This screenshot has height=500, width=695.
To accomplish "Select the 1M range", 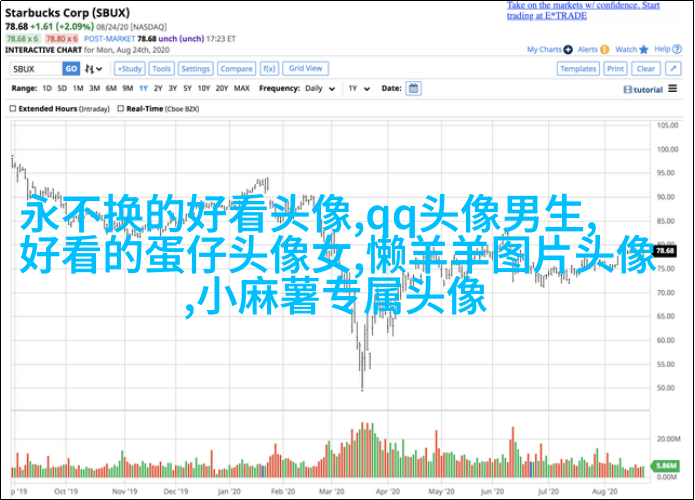I will coord(78,88).
